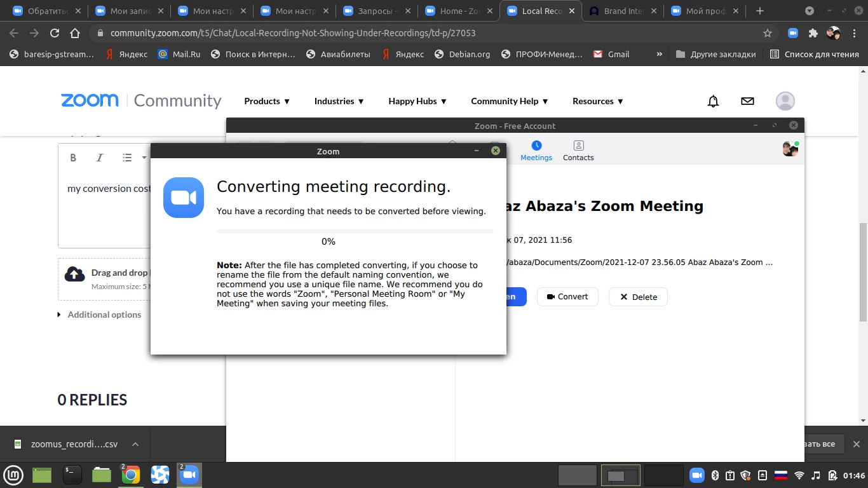Open the Авиабилеты bookmark
The height and width of the screenshot is (488, 868).
tap(338, 54)
